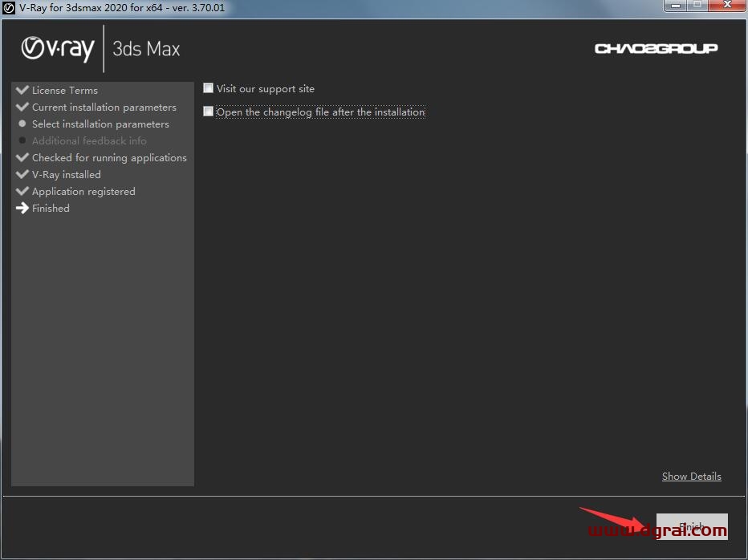Click bullet icon beside Select installation parameters
The height and width of the screenshot is (560, 748).
pyautogui.click(x=22, y=124)
